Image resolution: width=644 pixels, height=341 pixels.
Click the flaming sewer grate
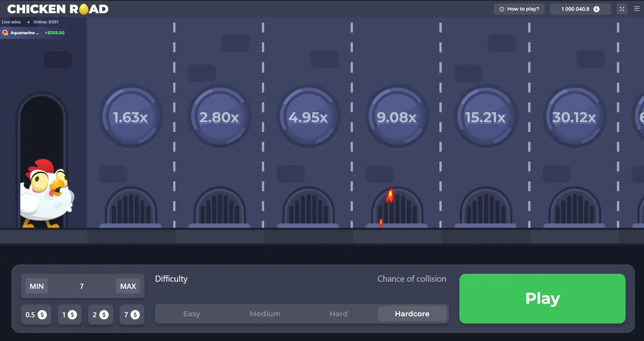[397, 207]
